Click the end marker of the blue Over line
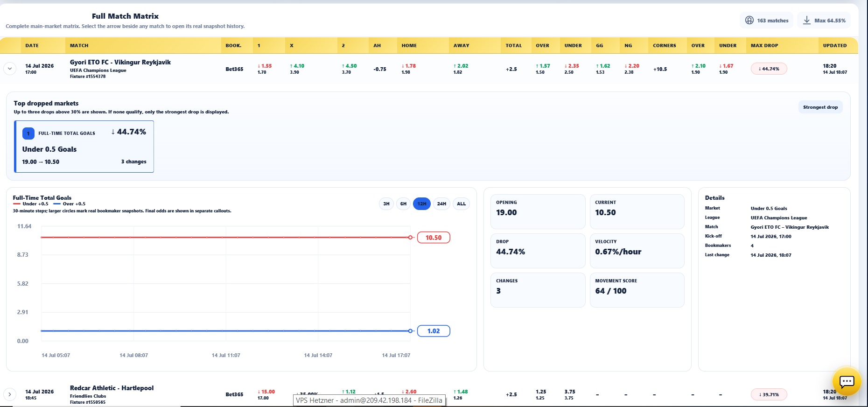 click(410, 331)
